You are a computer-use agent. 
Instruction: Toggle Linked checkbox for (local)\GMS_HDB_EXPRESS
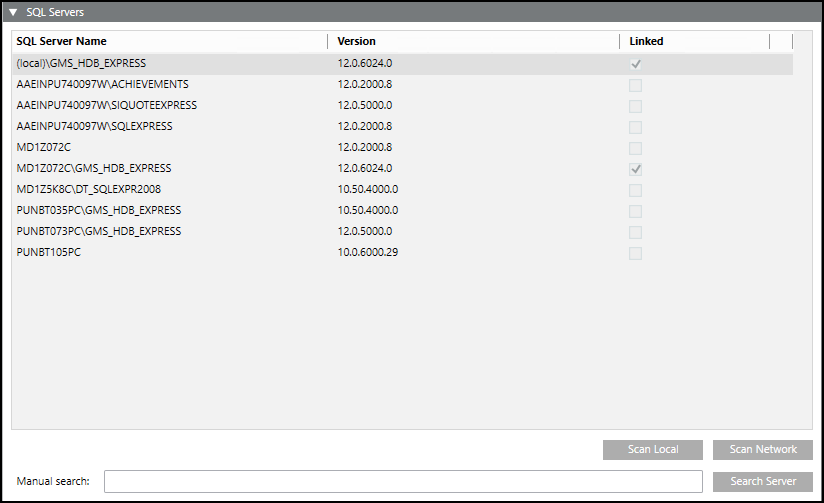[635, 64]
